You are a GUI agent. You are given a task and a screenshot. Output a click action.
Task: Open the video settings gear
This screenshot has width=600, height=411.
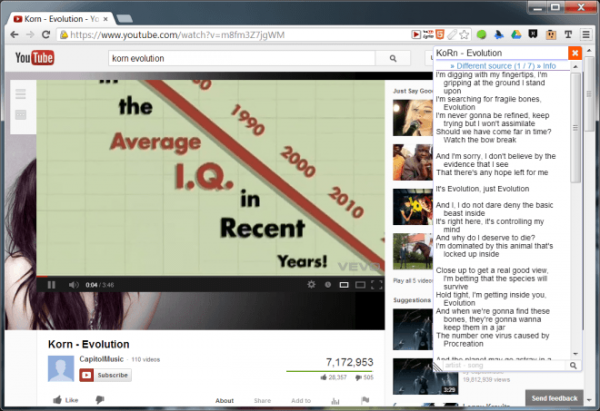coord(311,284)
